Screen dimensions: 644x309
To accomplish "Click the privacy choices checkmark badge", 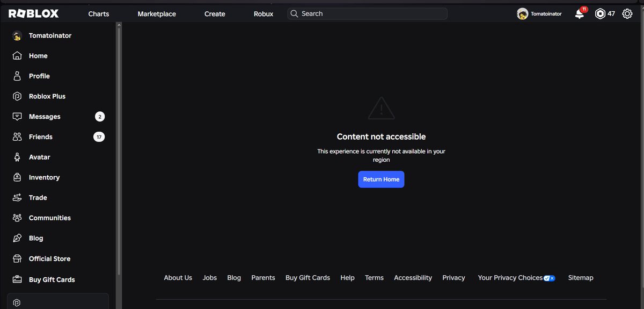I will pos(549,278).
